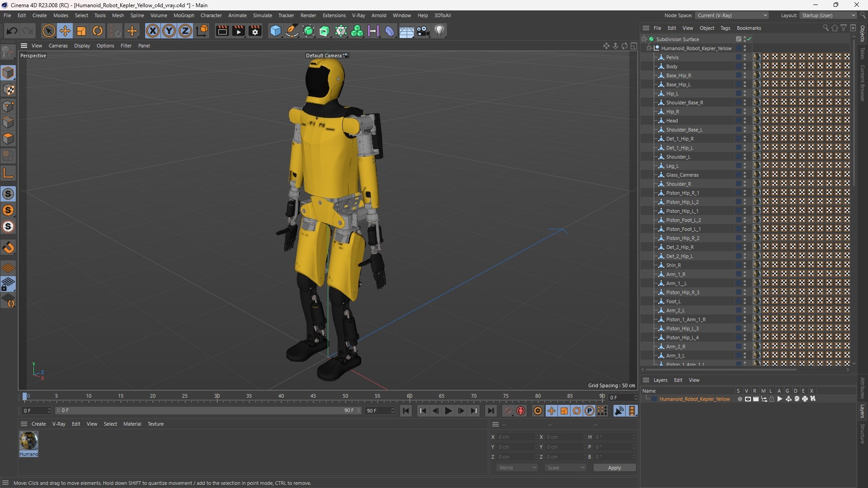Viewport: 868px width, 488px height.
Task: Click the timeline preview range bar
Action: point(208,410)
